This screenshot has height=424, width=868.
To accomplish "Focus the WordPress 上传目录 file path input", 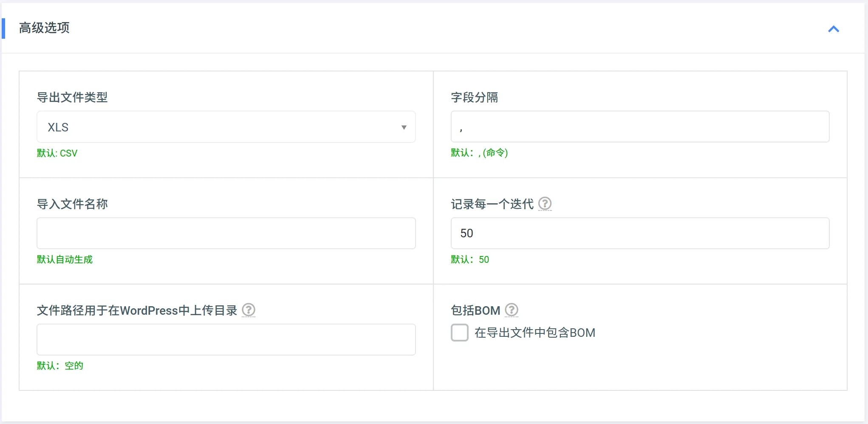I will [x=226, y=340].
